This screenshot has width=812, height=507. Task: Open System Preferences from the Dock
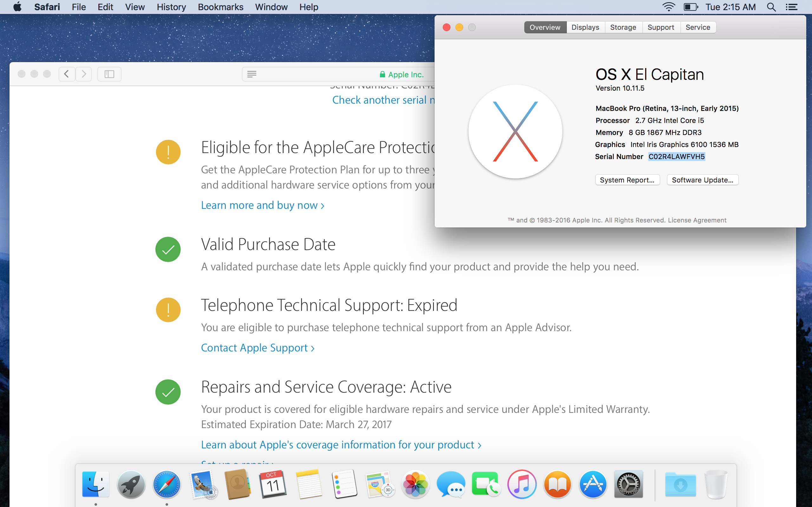coord(629,484)
